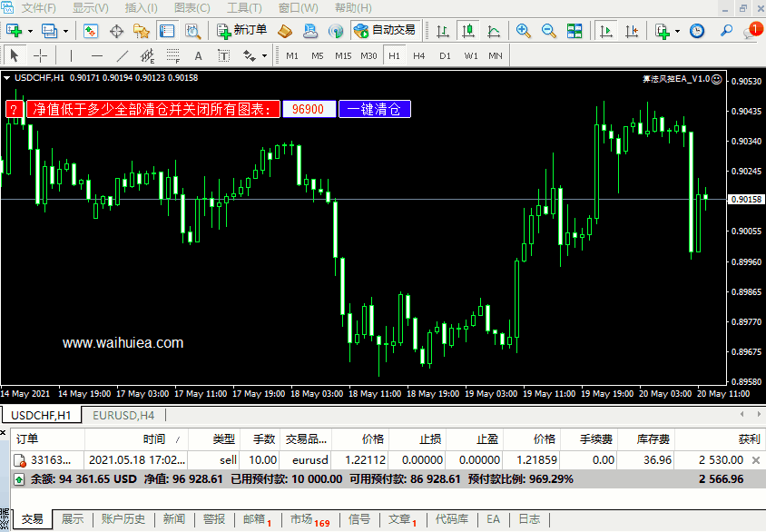Screen dimensions: 766x532
Task: Switch to the EURUSD,H4 chart tab
Action: tap(123, 415)
